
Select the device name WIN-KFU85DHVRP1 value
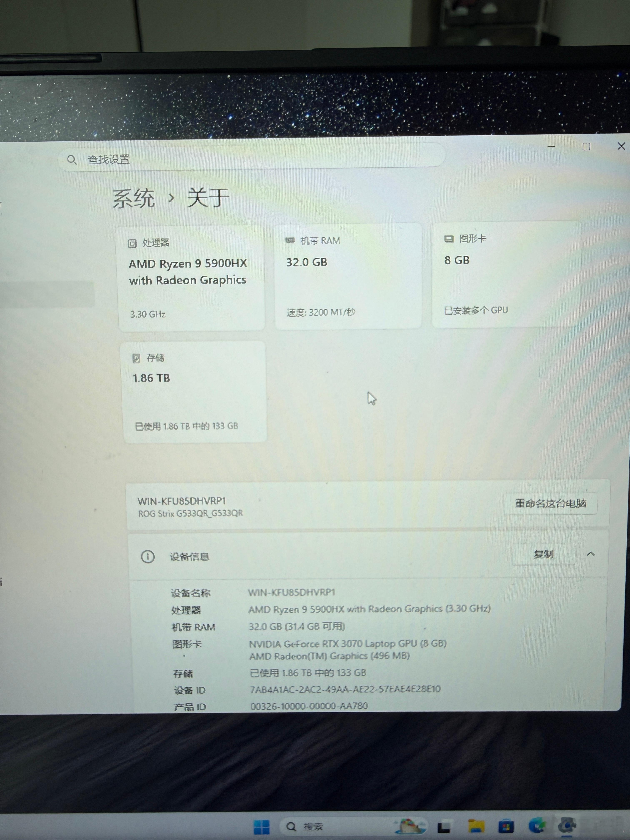[292, 592]
